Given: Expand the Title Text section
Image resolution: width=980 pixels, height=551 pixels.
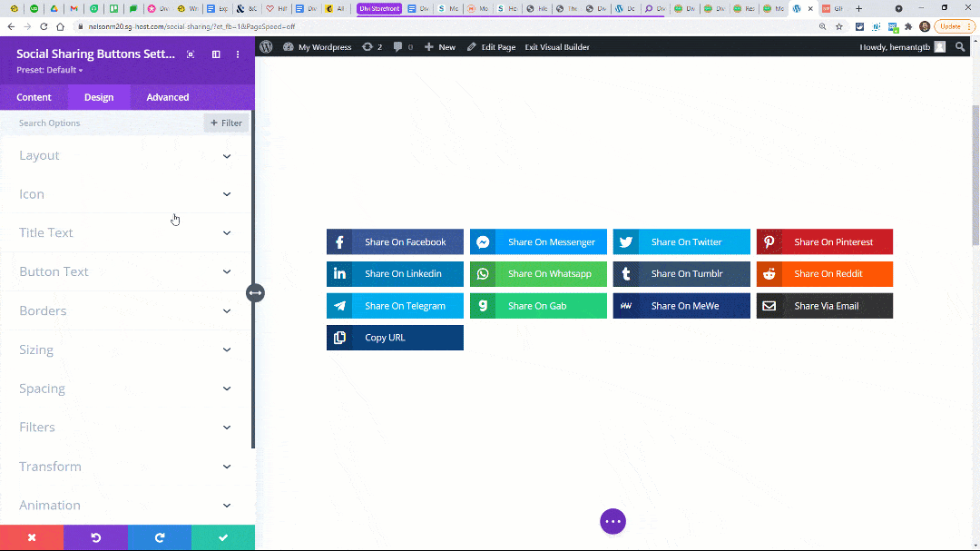Looking at the screenshot, I should tap(125, 232).
